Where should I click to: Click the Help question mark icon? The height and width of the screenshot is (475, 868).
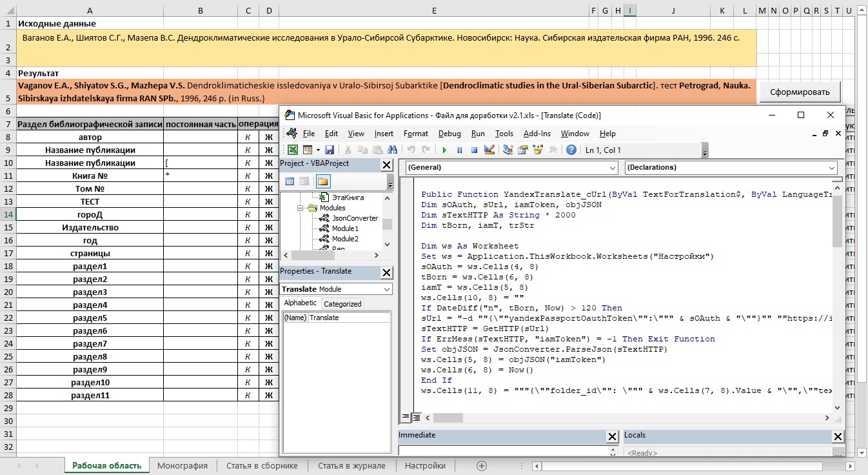[x=571, y=150]
